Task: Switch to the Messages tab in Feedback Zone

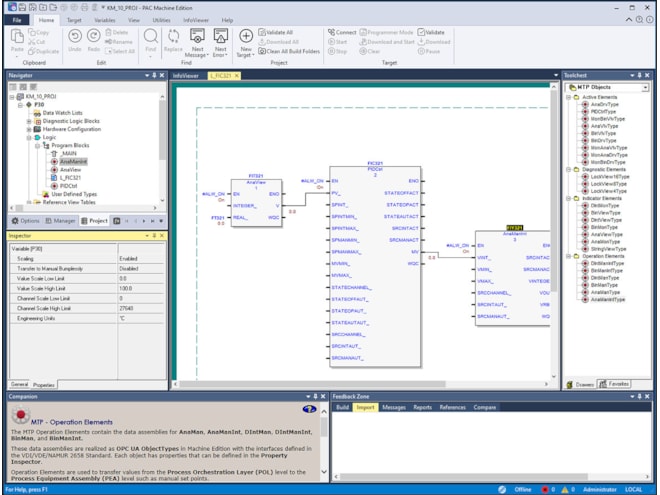Action: click(x=393, y=407)
